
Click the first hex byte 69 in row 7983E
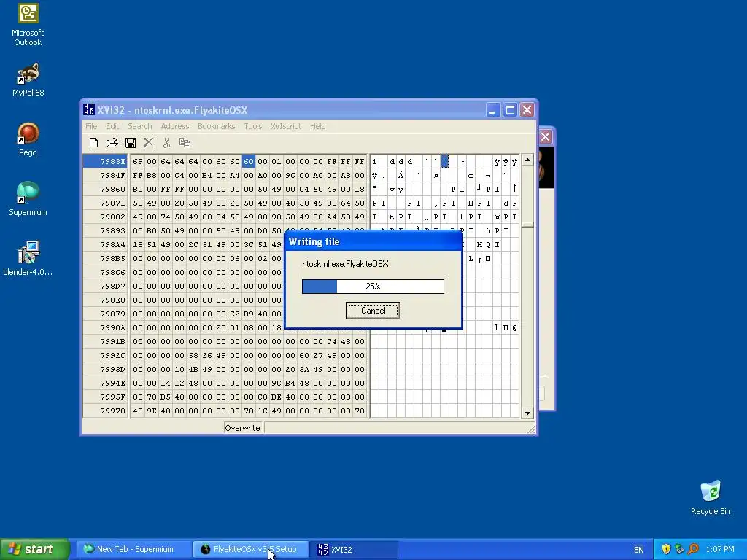[138, 161]
